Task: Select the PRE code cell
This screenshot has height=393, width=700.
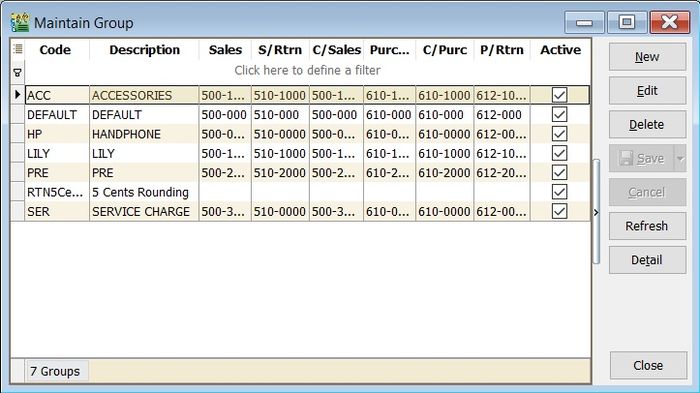Action: (57, 172)
